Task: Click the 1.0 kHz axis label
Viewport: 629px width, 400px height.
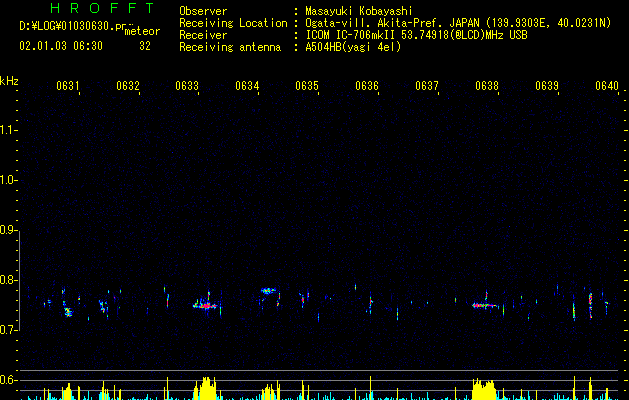Action: point(8,180)
